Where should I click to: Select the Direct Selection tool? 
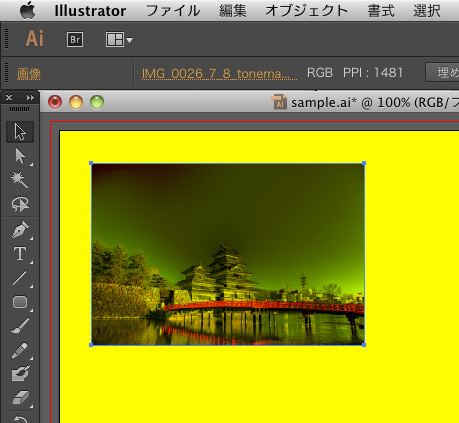click(x=20, y=156)
